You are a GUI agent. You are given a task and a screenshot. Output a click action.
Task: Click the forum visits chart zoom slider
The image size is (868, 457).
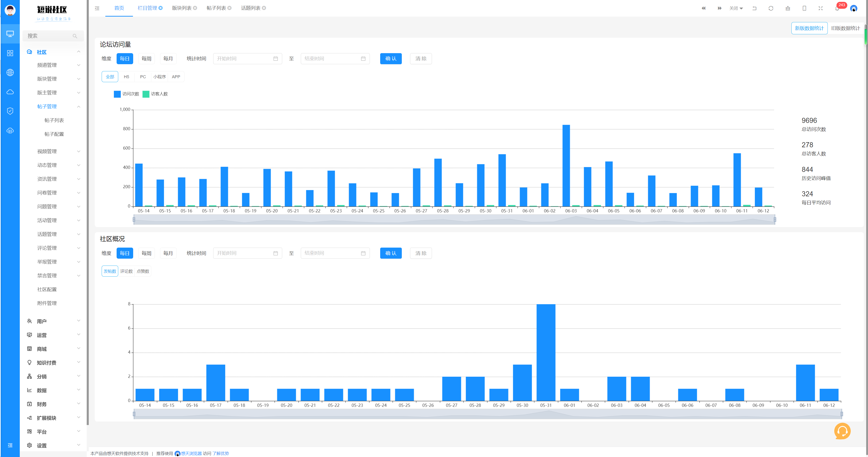454,220
